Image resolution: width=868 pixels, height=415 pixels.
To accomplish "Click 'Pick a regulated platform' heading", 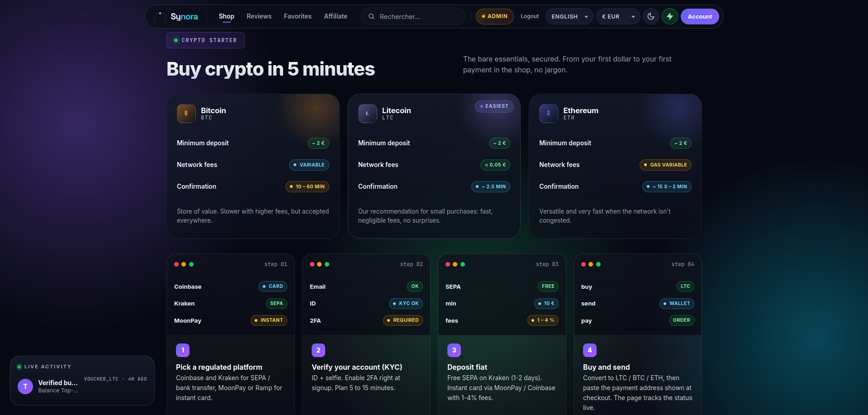I will (219, 367).
